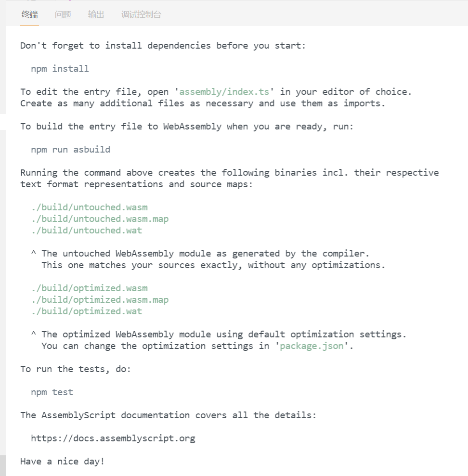Click the 'AssemblyScript documentation covers' text line
The height and width of the screenshot is (476, 468).
[169, 415]
